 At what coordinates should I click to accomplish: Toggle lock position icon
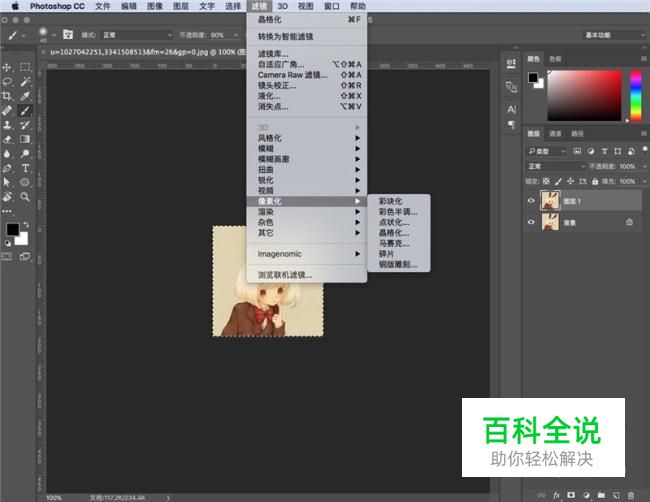click(x=570, y=181)
